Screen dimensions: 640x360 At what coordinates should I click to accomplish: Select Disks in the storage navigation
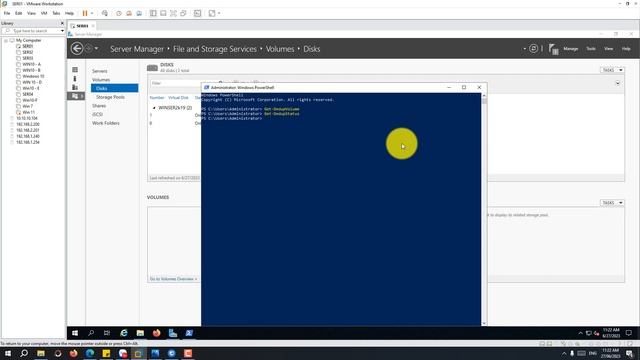[115, 88]
